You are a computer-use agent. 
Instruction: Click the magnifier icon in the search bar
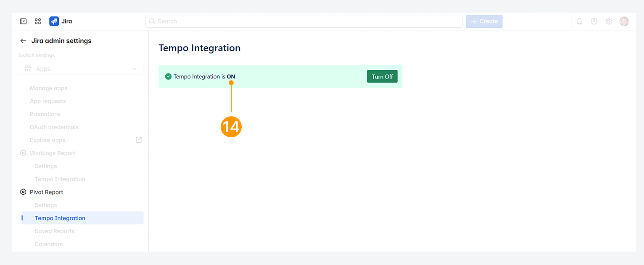click(152, 21)
